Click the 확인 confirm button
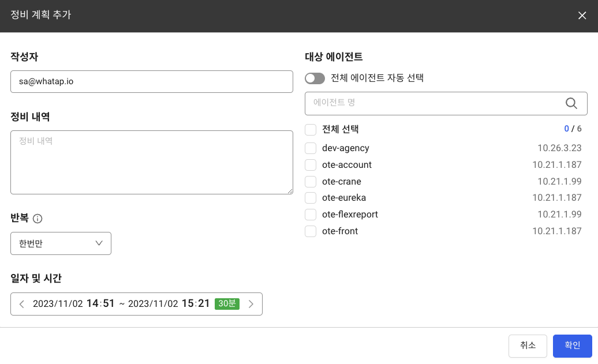 [572, 346]
